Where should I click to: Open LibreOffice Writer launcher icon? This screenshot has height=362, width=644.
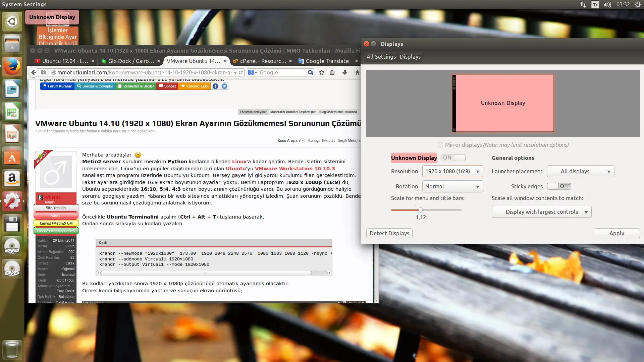tap(12, 89)
